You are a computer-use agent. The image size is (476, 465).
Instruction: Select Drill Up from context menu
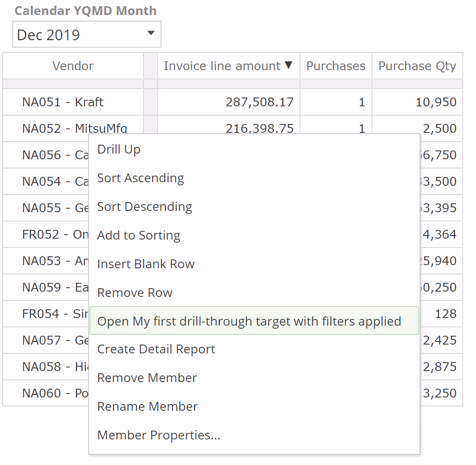click(x=119, y=150)
